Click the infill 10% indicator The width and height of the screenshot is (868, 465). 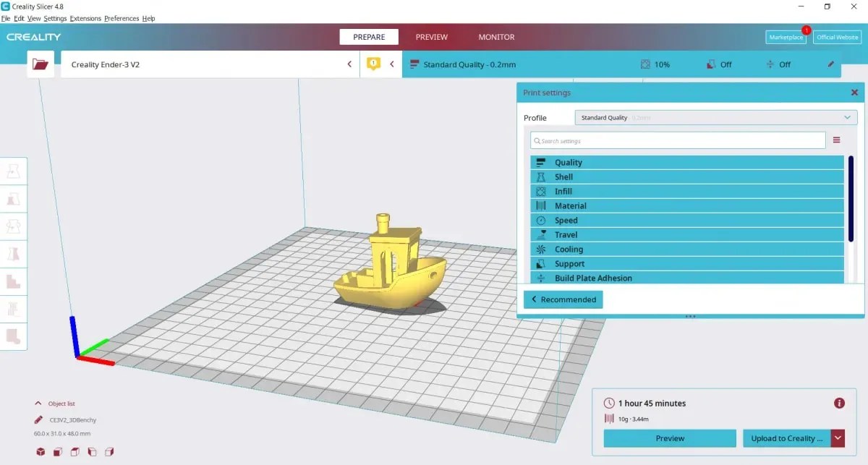(x=655, y=64)
